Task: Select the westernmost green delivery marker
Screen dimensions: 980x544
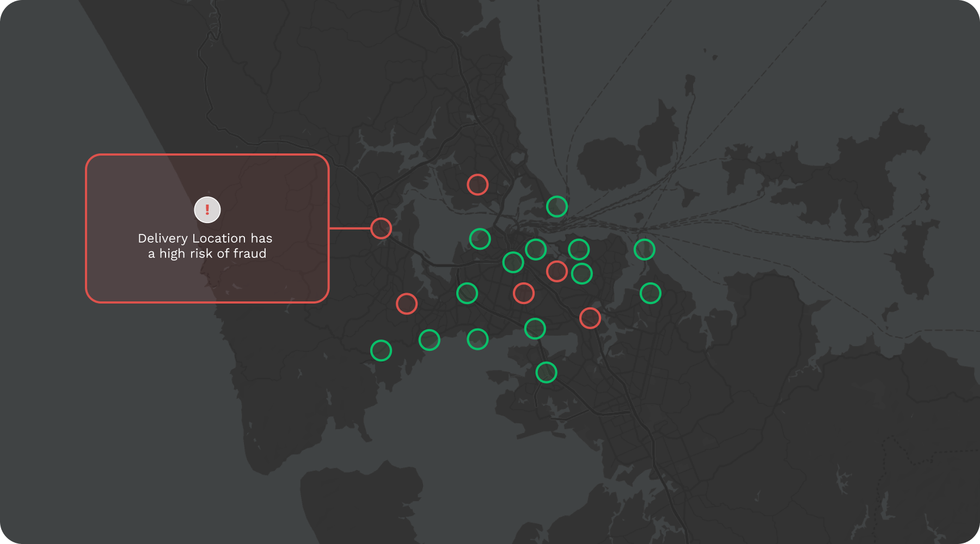Action: 381,351
